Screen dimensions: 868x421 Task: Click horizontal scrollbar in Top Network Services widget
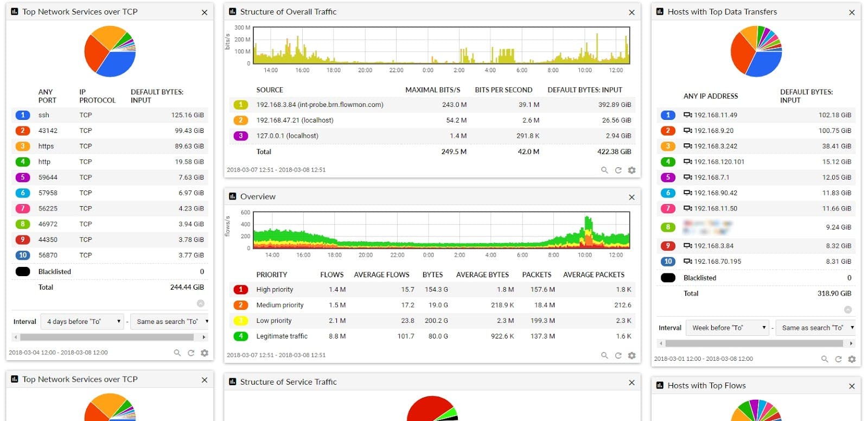[x=103, y=337]
